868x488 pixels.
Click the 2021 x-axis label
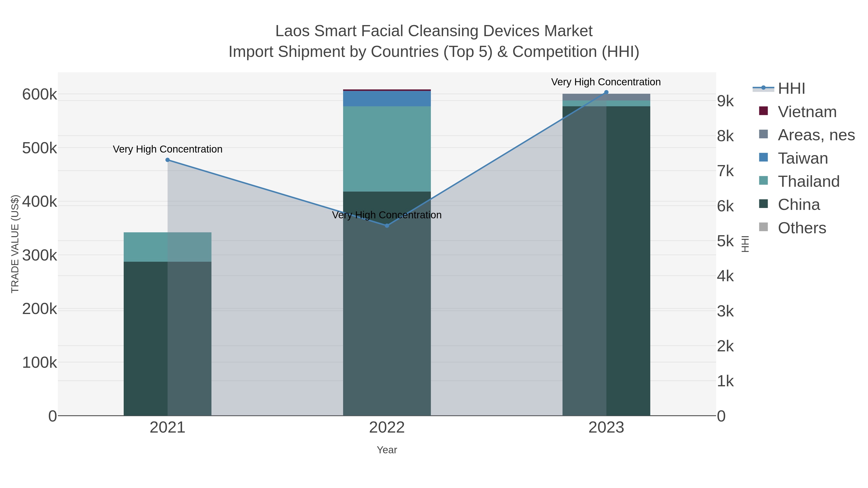(168, 428)
